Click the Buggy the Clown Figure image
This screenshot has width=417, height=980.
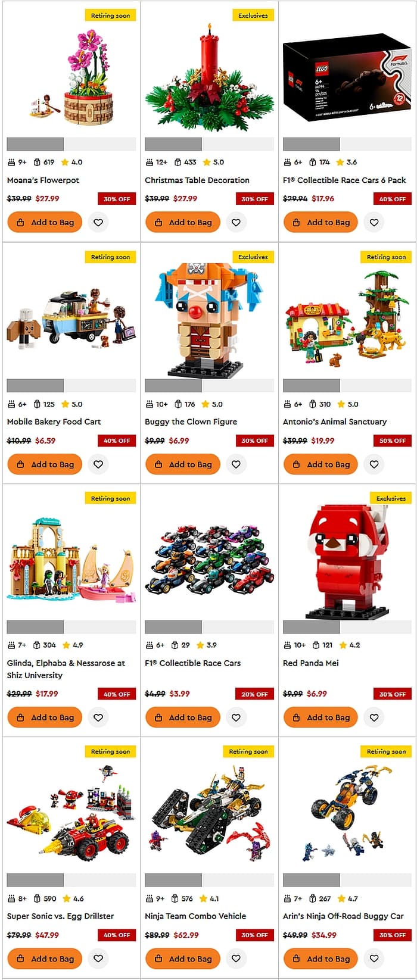click(x=209, y=319)
